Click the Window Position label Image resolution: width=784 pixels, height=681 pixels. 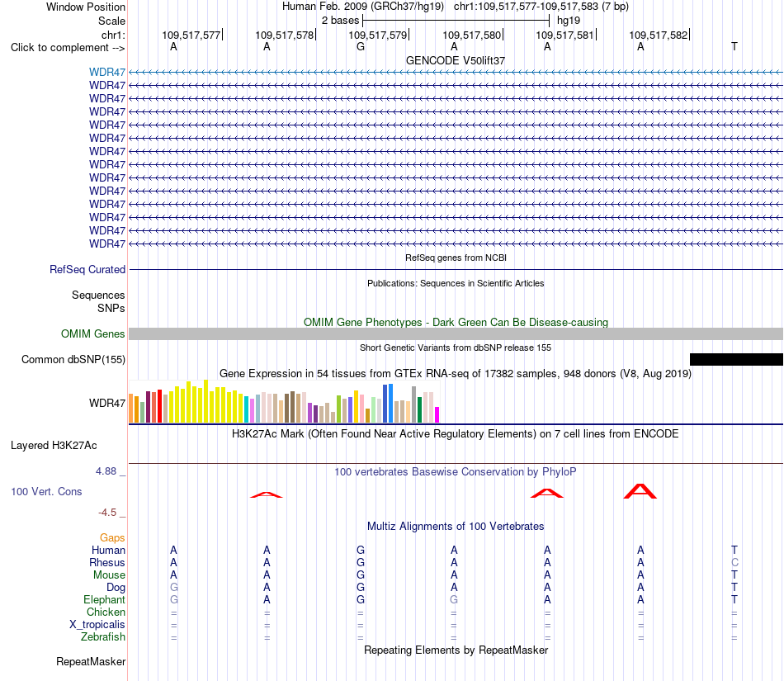[x=86, y=7]
